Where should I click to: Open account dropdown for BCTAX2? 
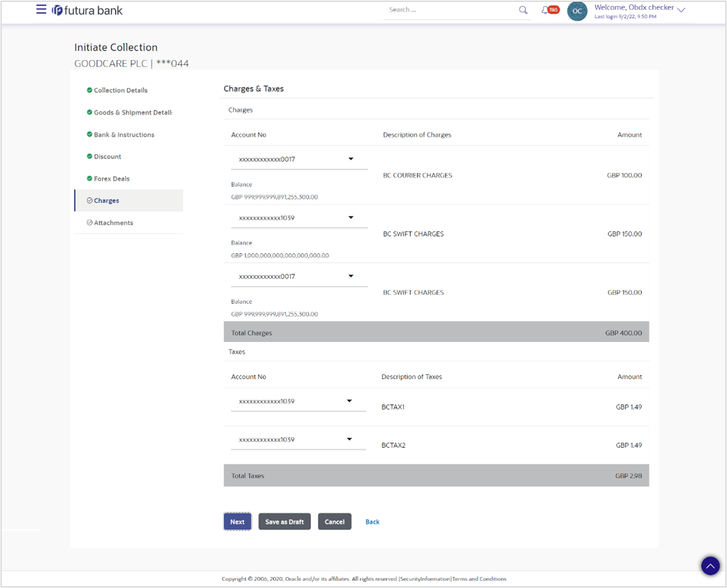pyautogui.click(x=298, y=439)
